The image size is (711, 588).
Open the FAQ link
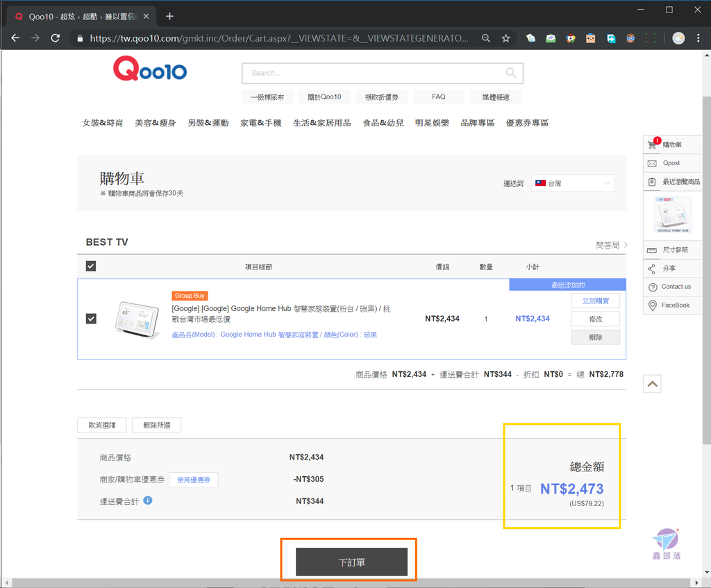439,97
